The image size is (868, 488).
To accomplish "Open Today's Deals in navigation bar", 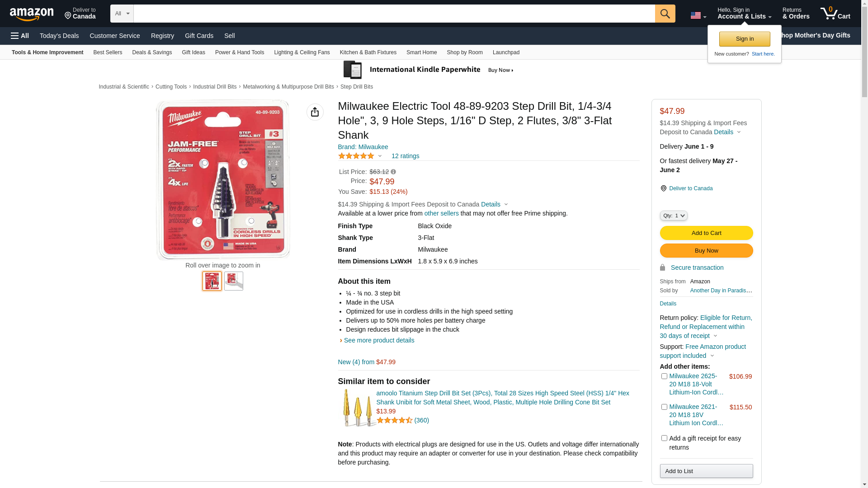I will [x=59, y=36].
